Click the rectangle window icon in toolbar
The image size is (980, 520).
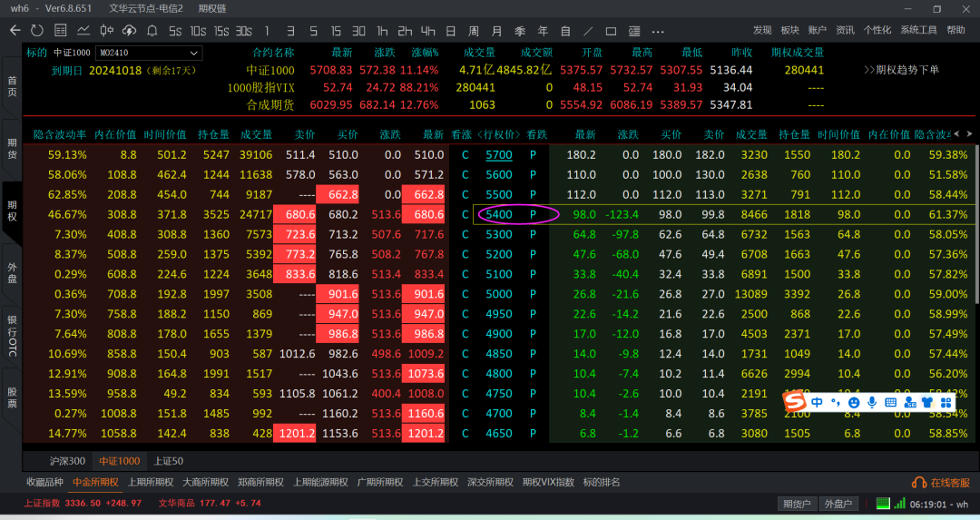click(x=612, y=31)
